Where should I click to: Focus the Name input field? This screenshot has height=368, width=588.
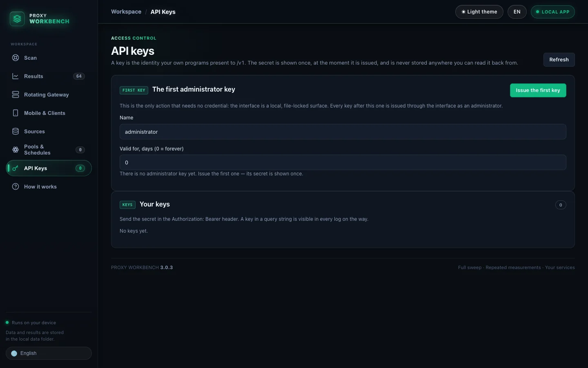pos(343,132)
